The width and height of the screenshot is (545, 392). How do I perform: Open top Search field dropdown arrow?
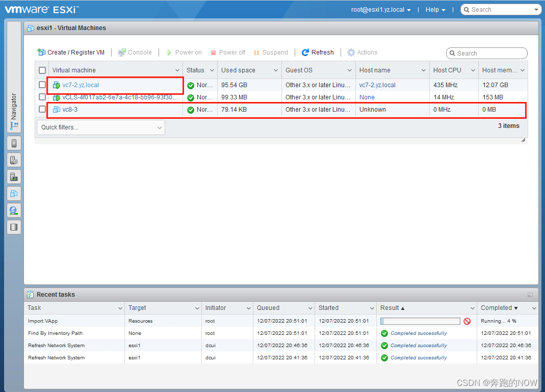coord(536,10)
